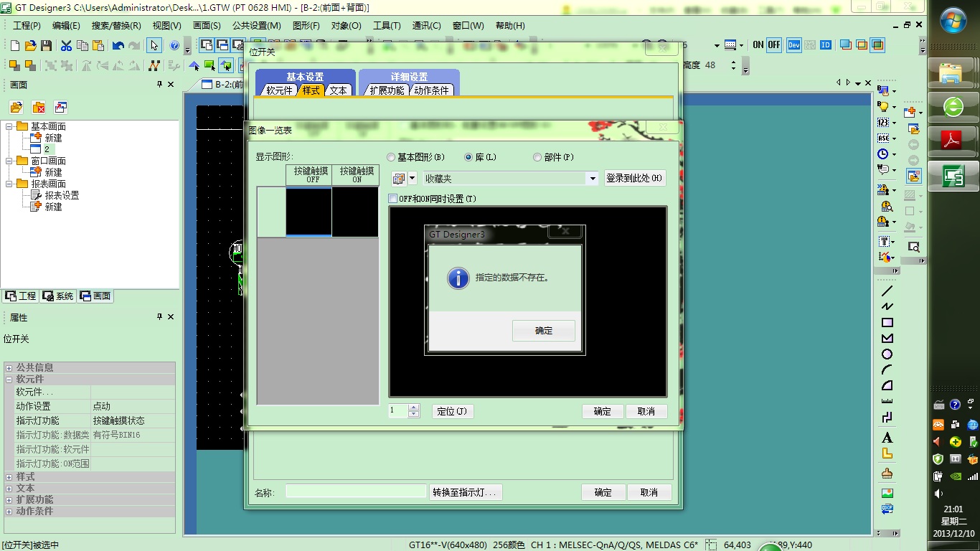Open the Adobe Reader taskbar icon
Viewport: 980px width, 551px height.
pos(952,141)
